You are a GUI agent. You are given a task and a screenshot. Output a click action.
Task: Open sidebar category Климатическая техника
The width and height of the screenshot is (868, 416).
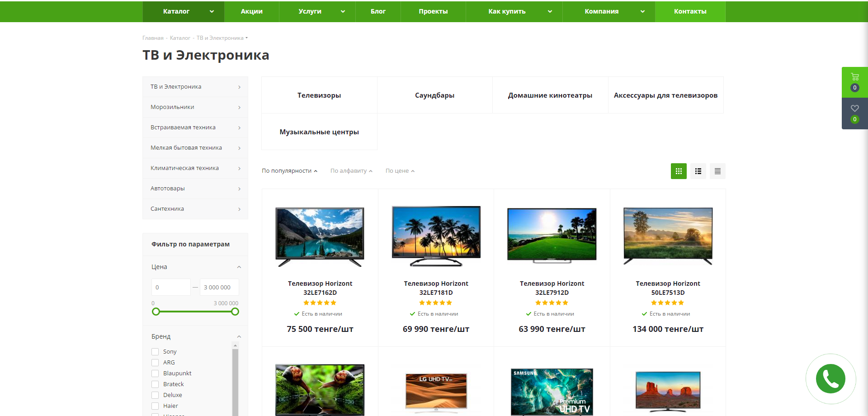(x=195, y=168)
